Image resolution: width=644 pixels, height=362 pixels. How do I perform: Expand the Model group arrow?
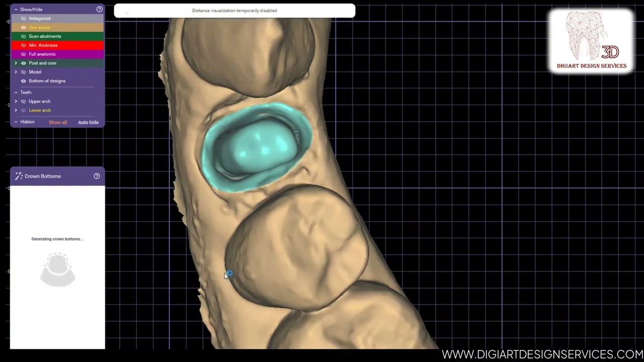[16, 72]
